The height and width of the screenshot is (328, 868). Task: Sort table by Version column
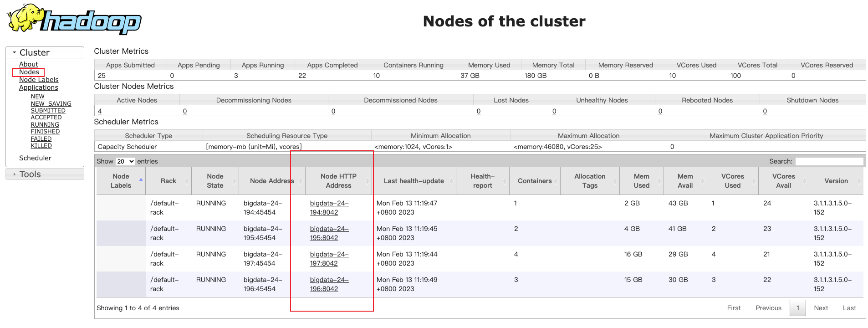point(836,181)
